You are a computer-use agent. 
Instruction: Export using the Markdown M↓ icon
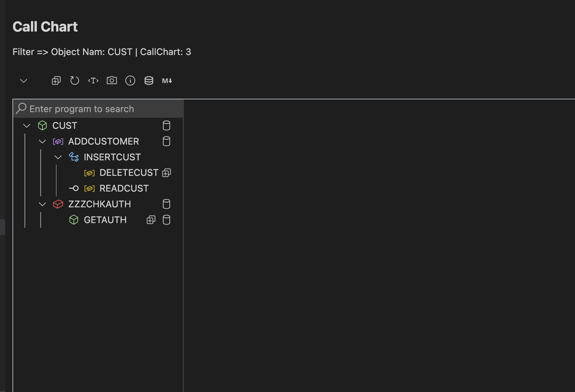(167, 81)
